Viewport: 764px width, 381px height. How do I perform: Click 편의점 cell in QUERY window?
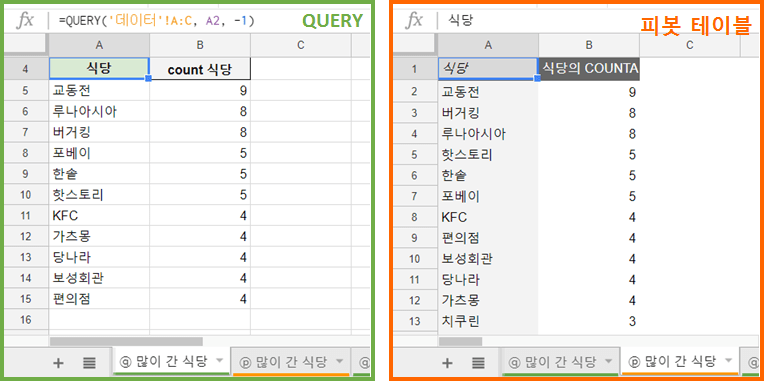click(x=99, y=299)
